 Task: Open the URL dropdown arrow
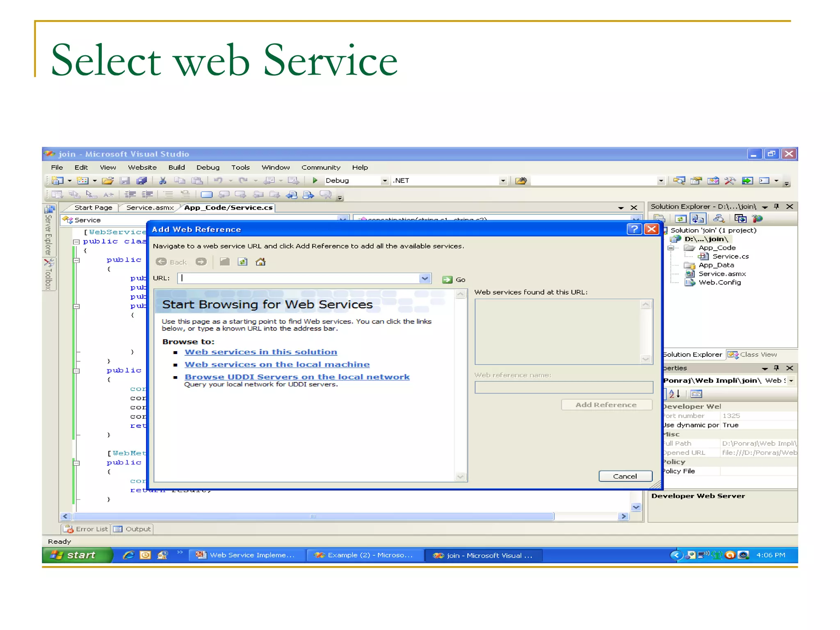pos(425,278)
